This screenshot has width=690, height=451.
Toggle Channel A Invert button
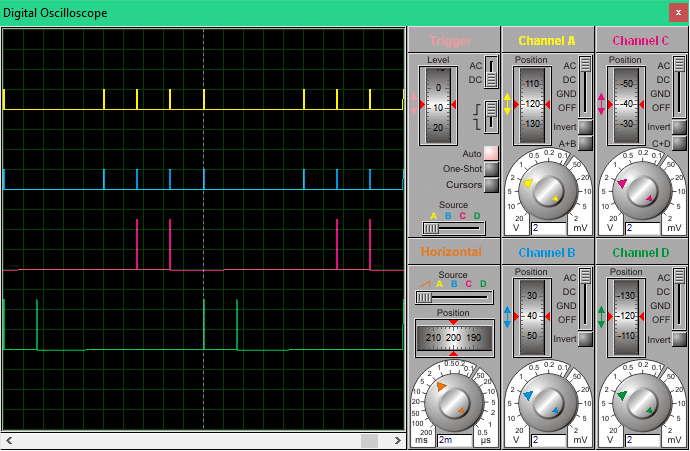click(585, 127)
